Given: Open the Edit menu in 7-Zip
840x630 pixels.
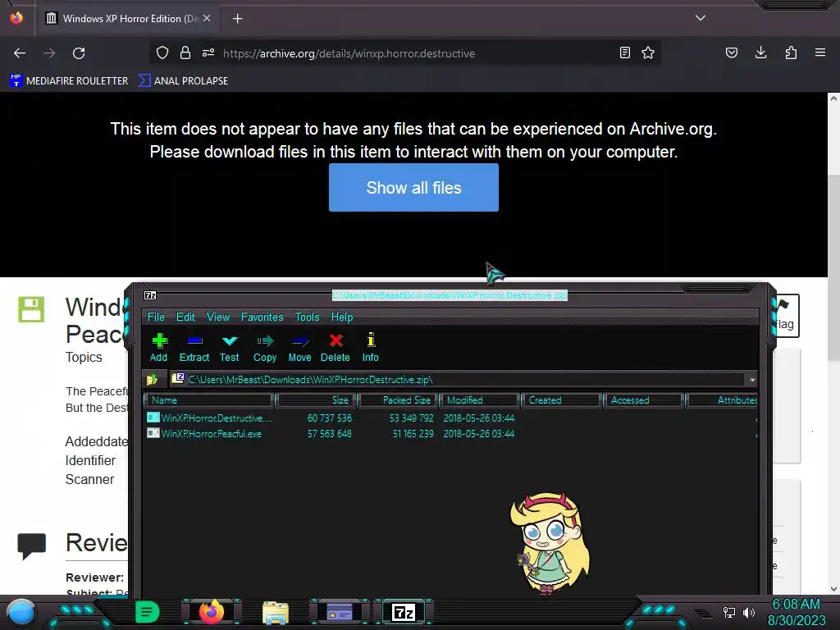Looking at the screenshot, I should click(x=185, y=317).
